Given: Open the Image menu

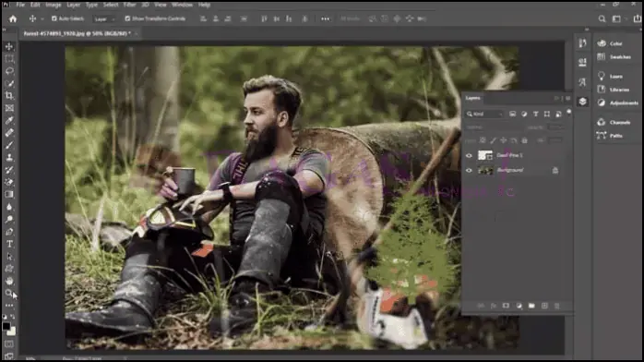Looking at the screenshot, I should tap(53, 5).
